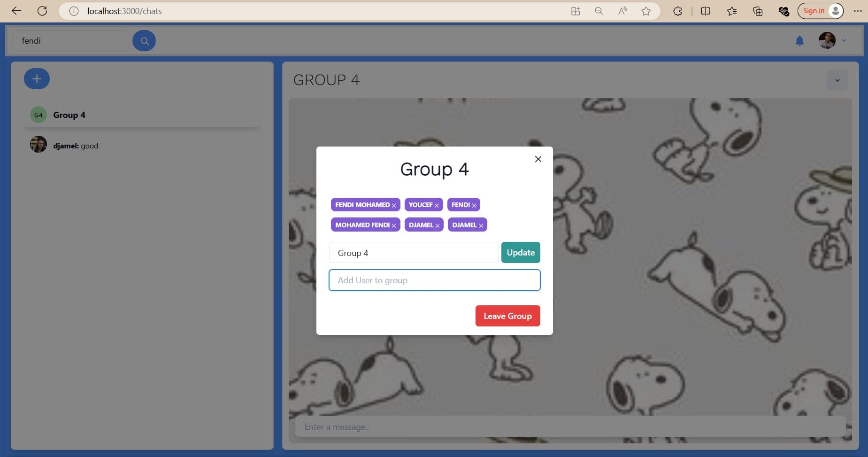Click the blue search magnifier button
Image resolution: width=868 pixels, height=457 pixels.
pyautogui.click(x=144, y=41)
